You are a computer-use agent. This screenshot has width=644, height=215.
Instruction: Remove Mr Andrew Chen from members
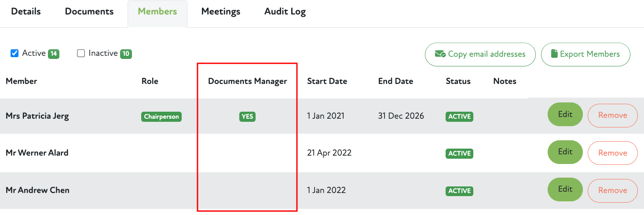tap(612, 190)
